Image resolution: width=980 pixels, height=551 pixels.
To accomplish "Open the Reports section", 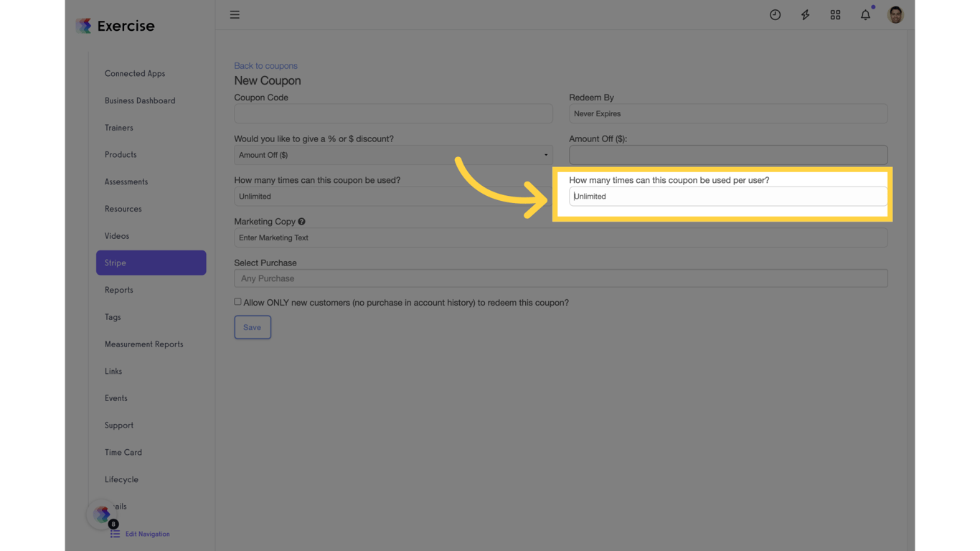I will [118, 290].
